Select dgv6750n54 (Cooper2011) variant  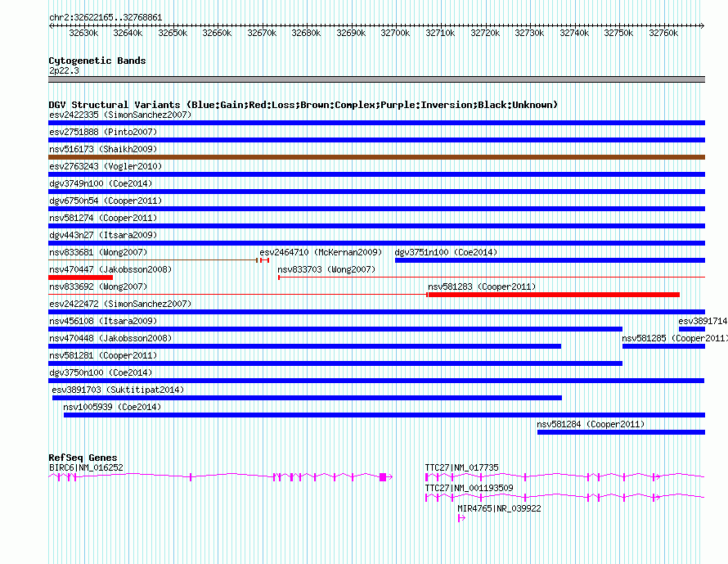click(106, 201)
